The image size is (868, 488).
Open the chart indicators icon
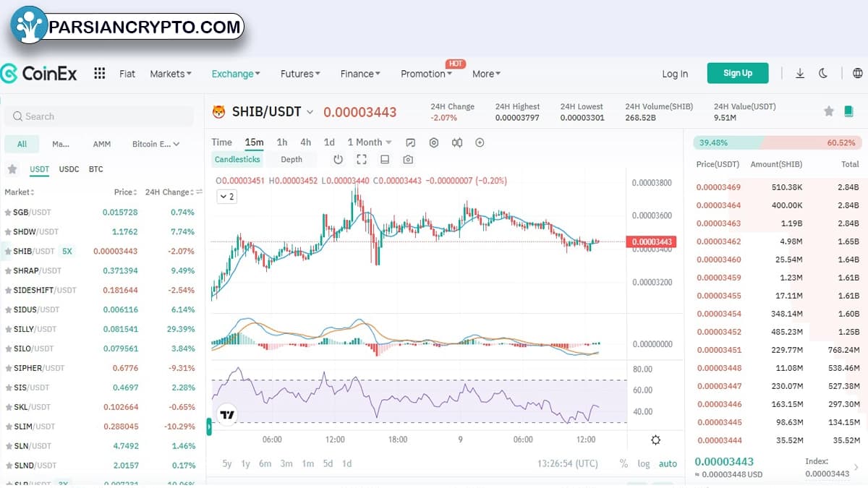(411, 142)
